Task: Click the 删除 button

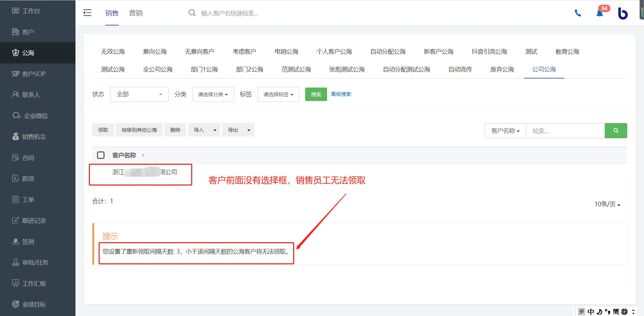Action: tap(175, 130)
